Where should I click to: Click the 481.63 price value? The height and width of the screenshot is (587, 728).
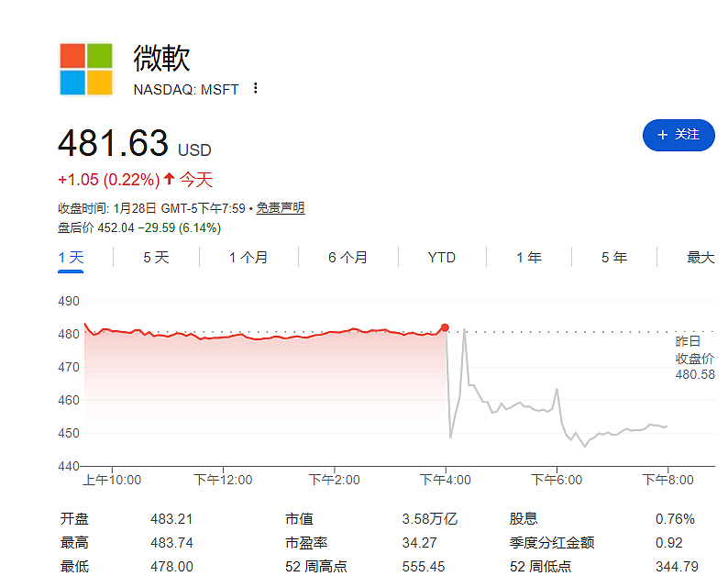pos(113,143)
